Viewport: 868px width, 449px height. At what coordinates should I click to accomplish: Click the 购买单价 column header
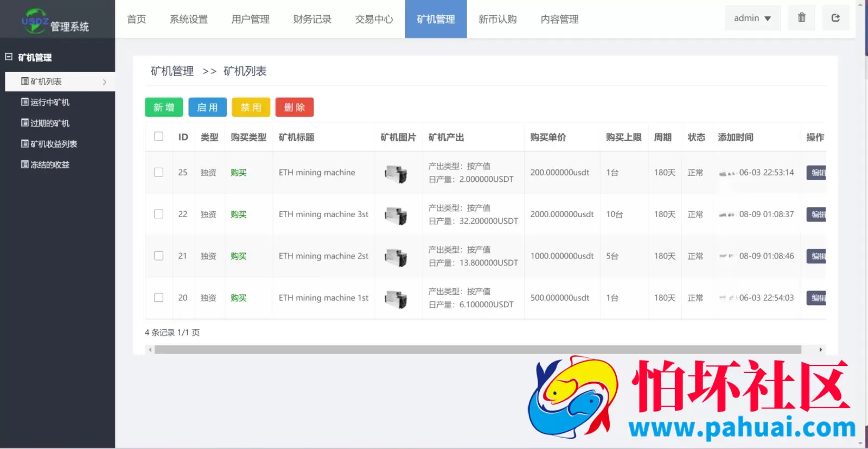(548, 137)
